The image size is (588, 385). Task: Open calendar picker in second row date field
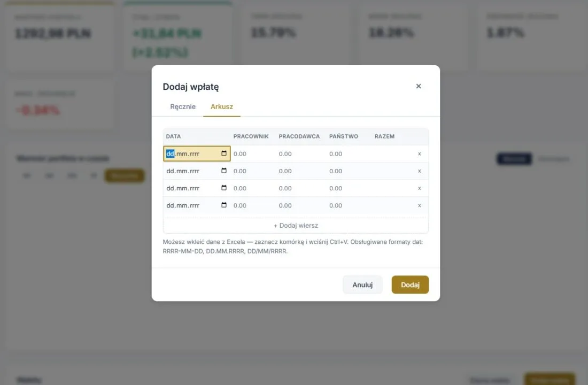(224, 171)
